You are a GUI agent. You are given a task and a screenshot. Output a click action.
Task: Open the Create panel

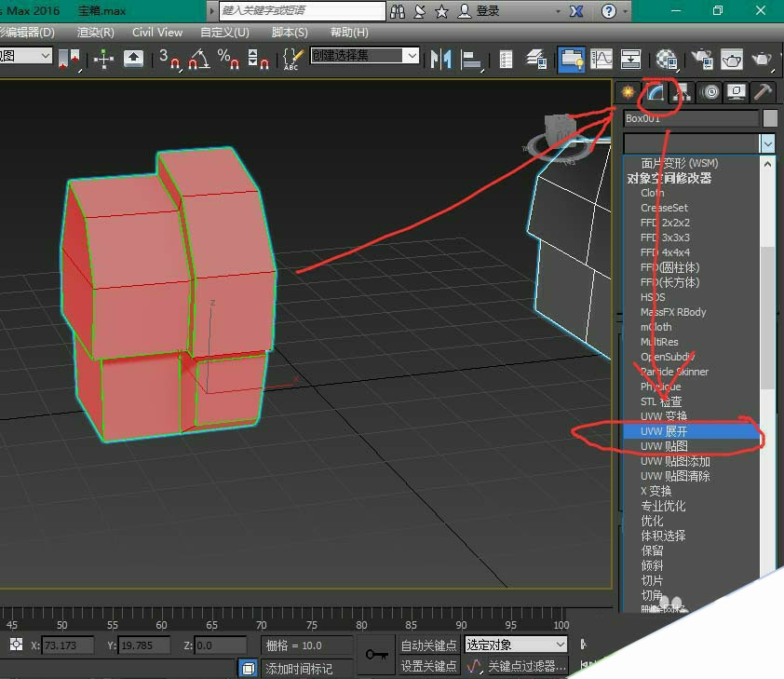point(627,92)
